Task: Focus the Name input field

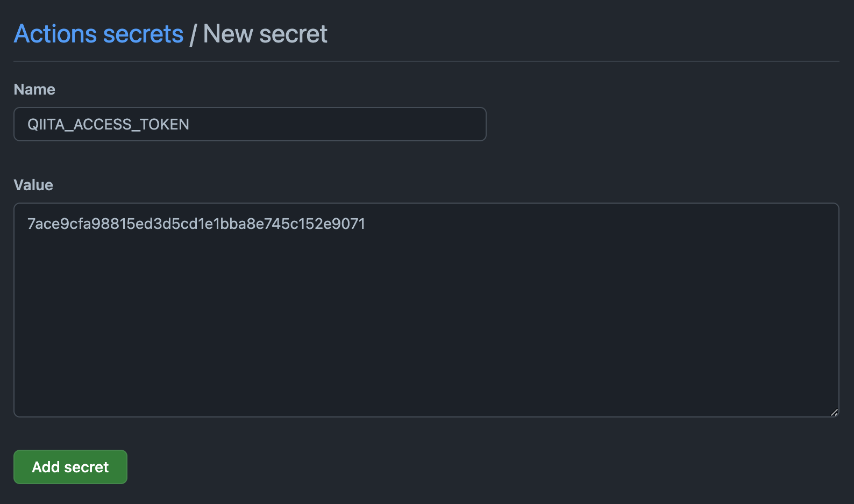Action: pos(250,124)
